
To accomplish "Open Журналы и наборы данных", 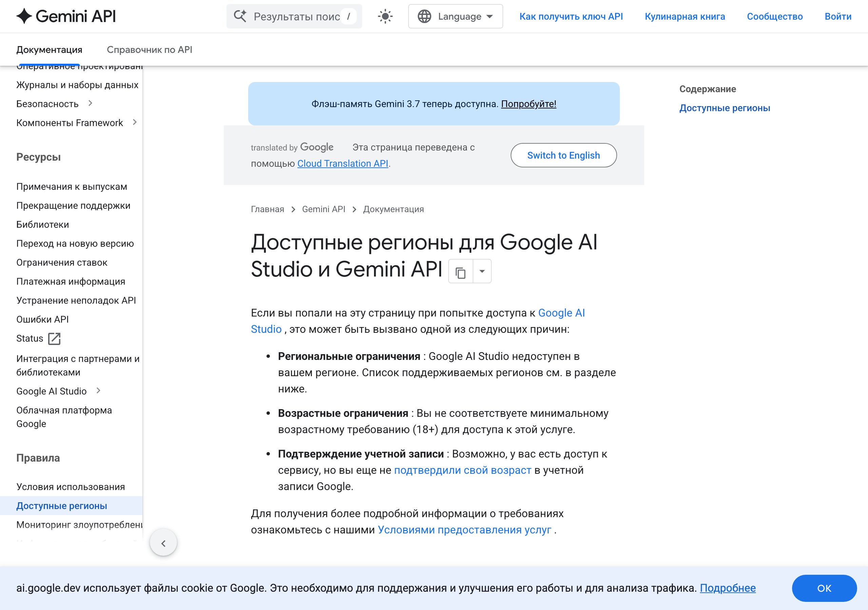I will [77, 85].
